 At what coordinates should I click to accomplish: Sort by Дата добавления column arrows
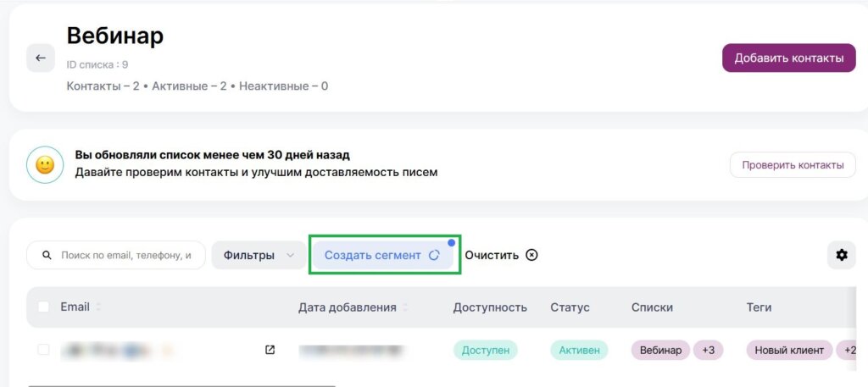click(405, 307)
